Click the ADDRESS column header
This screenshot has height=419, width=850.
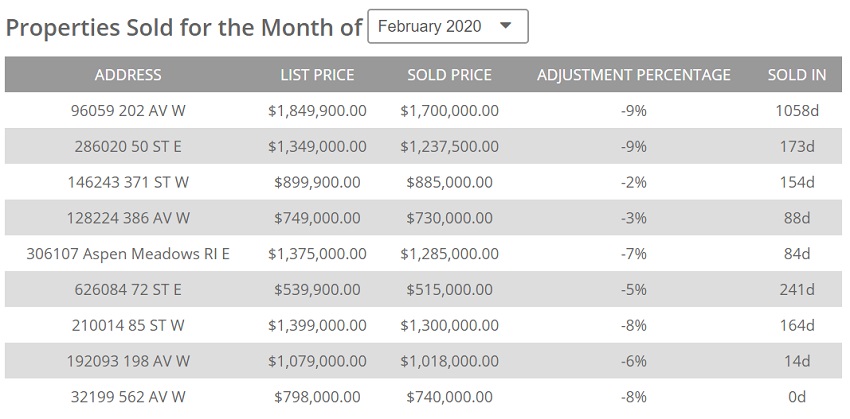(x=128, y=75)
